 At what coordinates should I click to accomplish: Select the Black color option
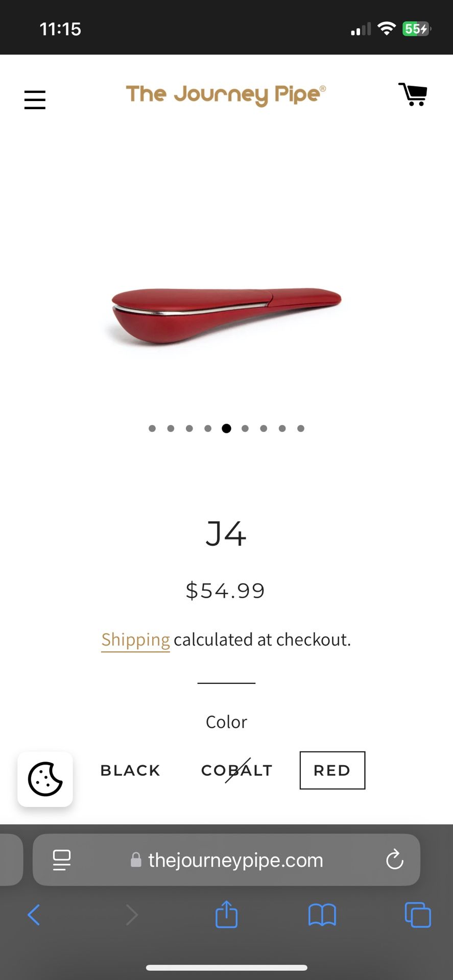[130, 770]
